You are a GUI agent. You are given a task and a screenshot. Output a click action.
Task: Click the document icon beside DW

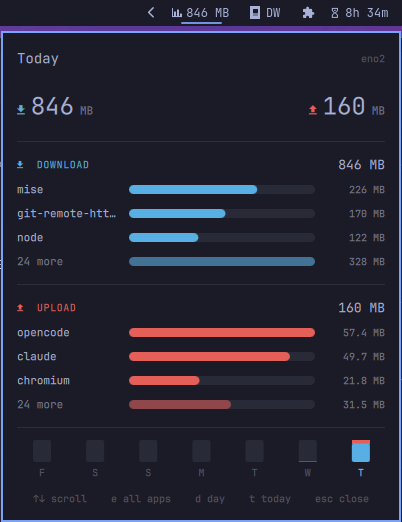coord(255,13)
